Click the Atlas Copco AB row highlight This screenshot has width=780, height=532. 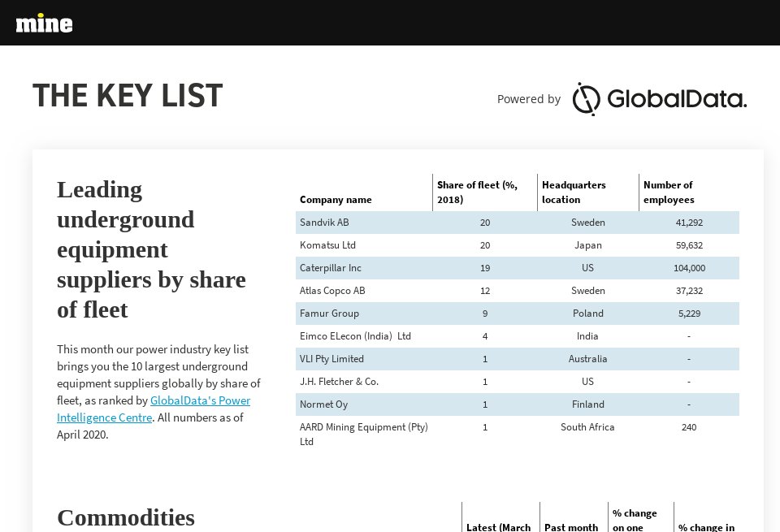(518, 291)
